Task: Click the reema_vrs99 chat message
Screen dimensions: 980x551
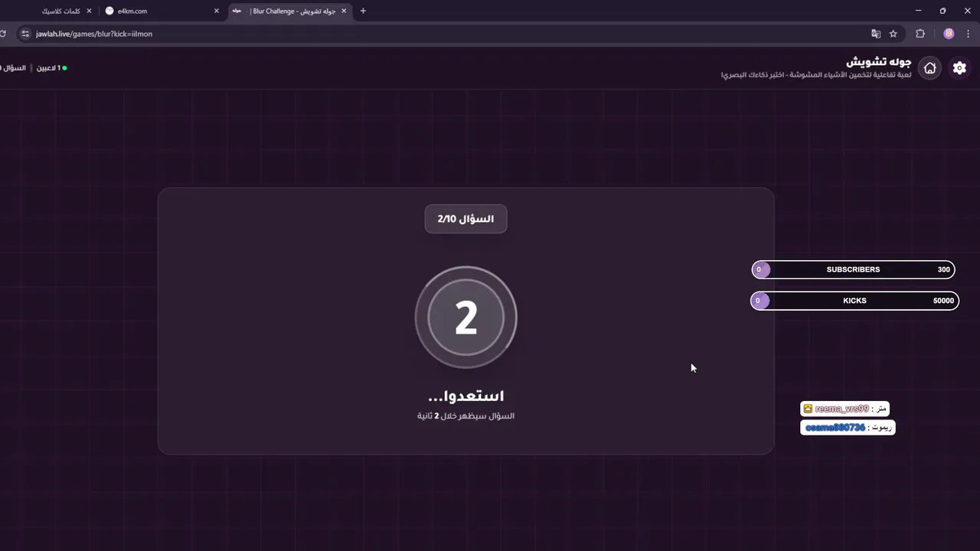Action: tap(844, 409)
